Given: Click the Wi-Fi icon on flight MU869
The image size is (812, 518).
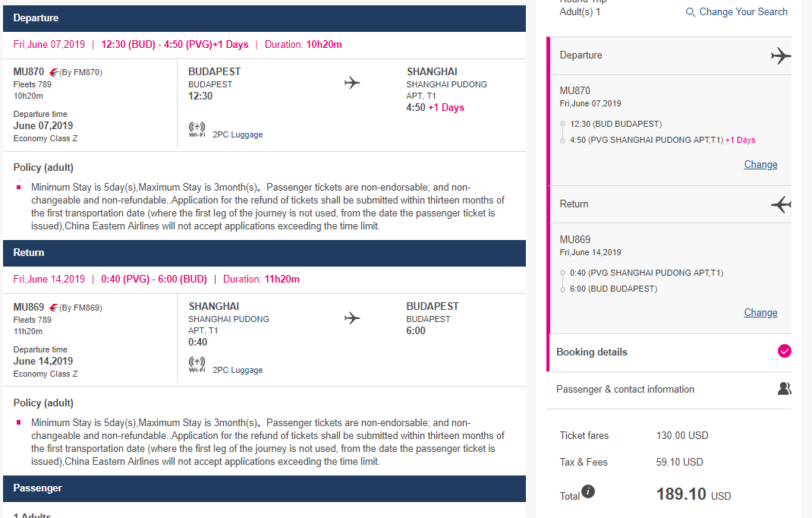Looking at the screenshot, I should [197, 365].
